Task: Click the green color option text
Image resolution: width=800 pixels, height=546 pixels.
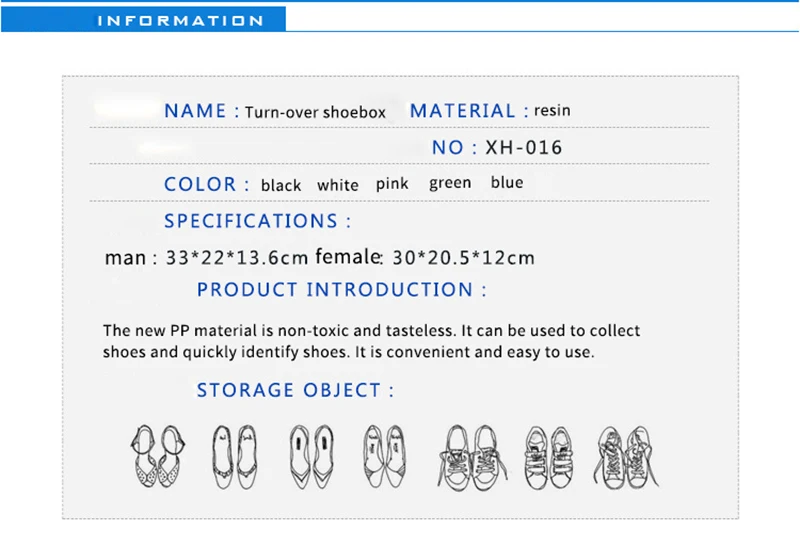Action: (x=450, y=183)
